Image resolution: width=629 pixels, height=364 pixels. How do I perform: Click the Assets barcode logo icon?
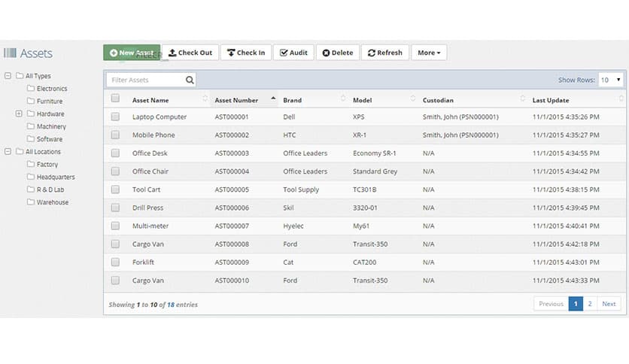tap(10, 53)
